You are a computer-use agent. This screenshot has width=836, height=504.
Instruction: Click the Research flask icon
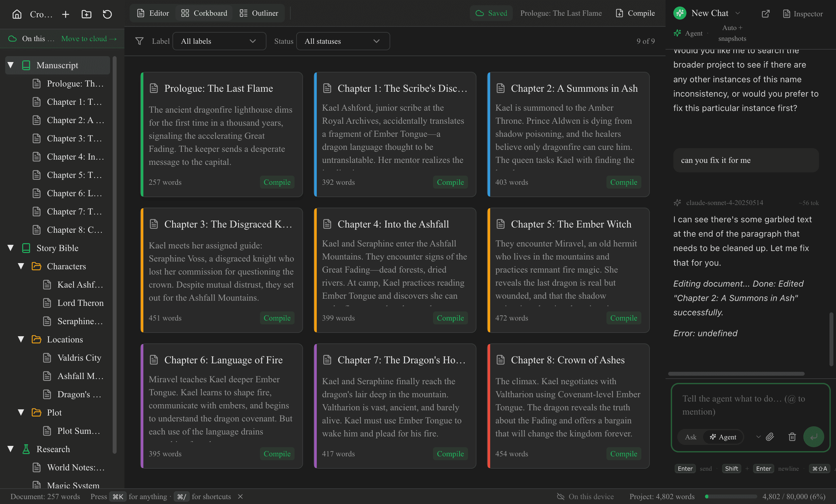26,449
